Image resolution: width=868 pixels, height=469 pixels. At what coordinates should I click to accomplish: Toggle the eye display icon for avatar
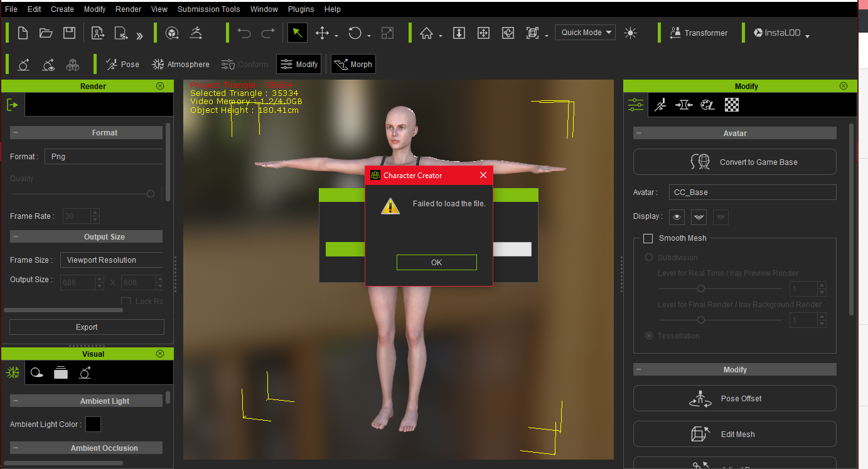coord(677,217)
